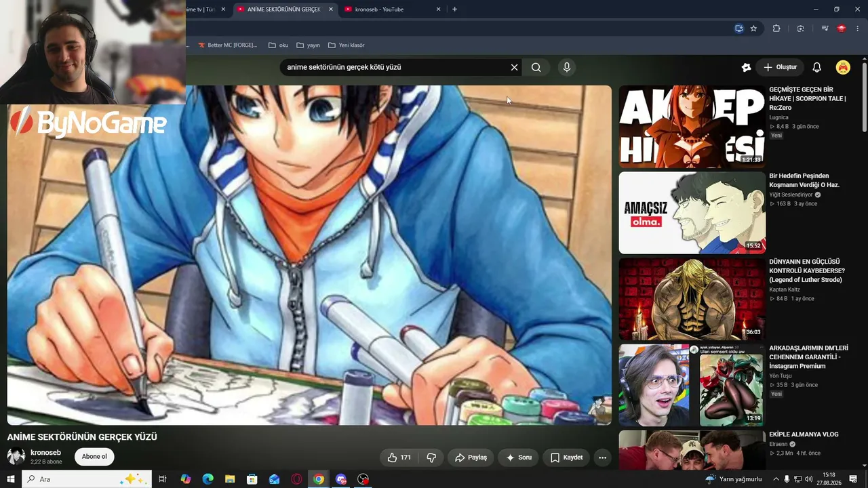868x488 pixels.
Task: Open the İnstagram Premium video thumbnail
Action: pyautogui.click(x=692, y=385)
